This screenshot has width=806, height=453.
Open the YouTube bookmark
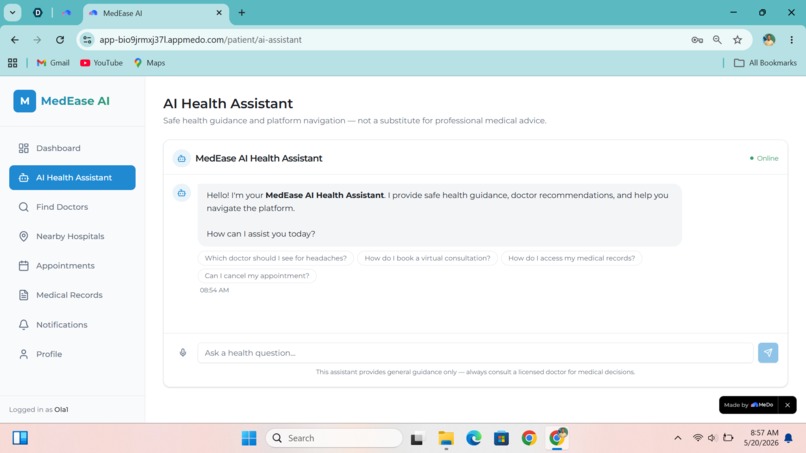[x=101, y=63]
